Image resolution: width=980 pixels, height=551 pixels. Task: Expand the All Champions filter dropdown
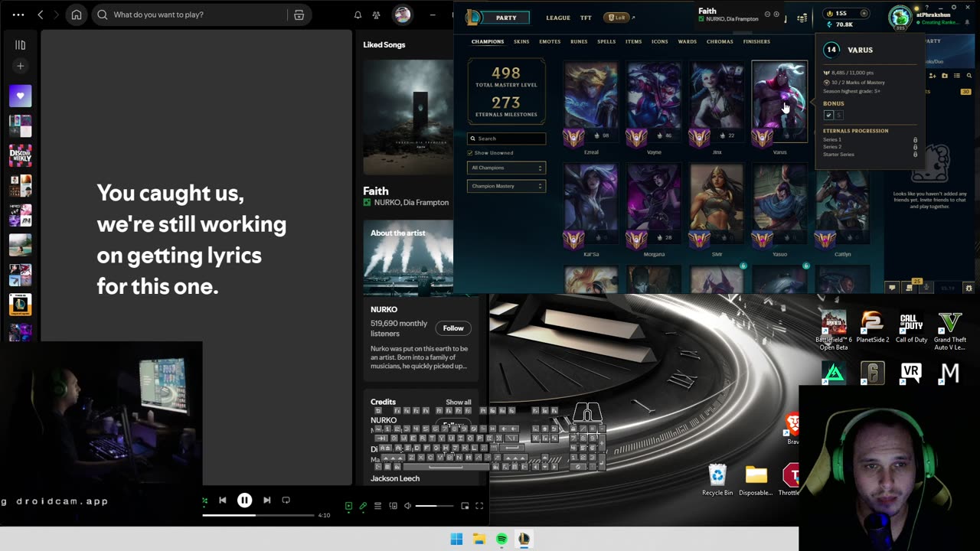[506, 168]
